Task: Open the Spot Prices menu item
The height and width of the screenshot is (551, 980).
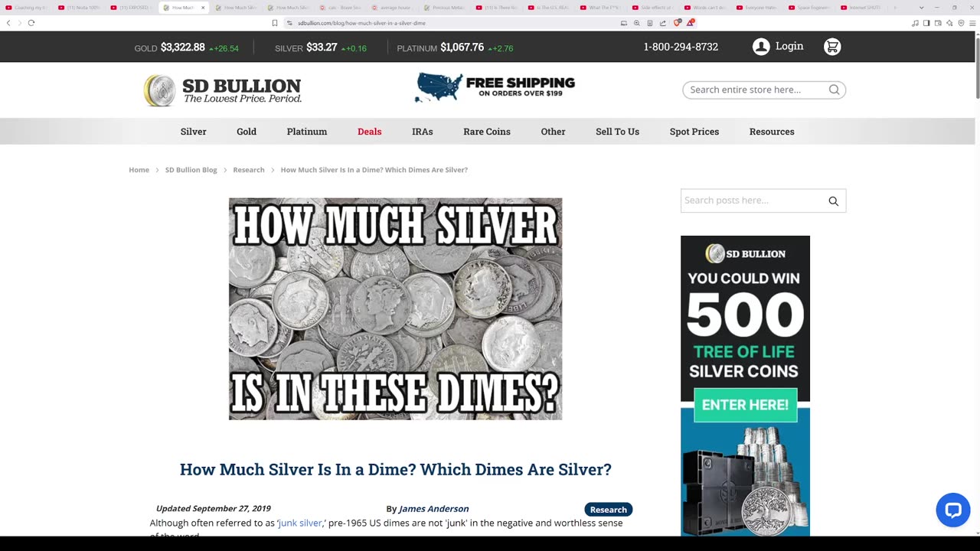Action: pos(694,132)
